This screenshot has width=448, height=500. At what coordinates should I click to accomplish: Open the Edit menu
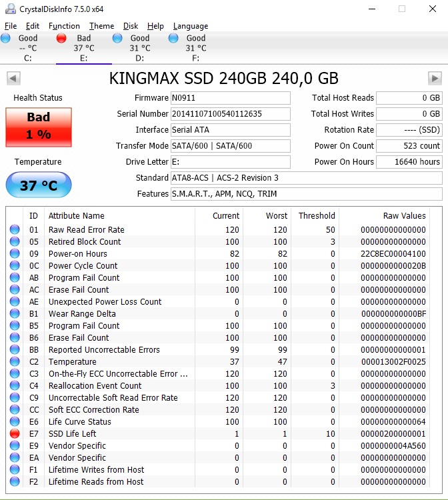pyautogui.click(x=33, y=26)
